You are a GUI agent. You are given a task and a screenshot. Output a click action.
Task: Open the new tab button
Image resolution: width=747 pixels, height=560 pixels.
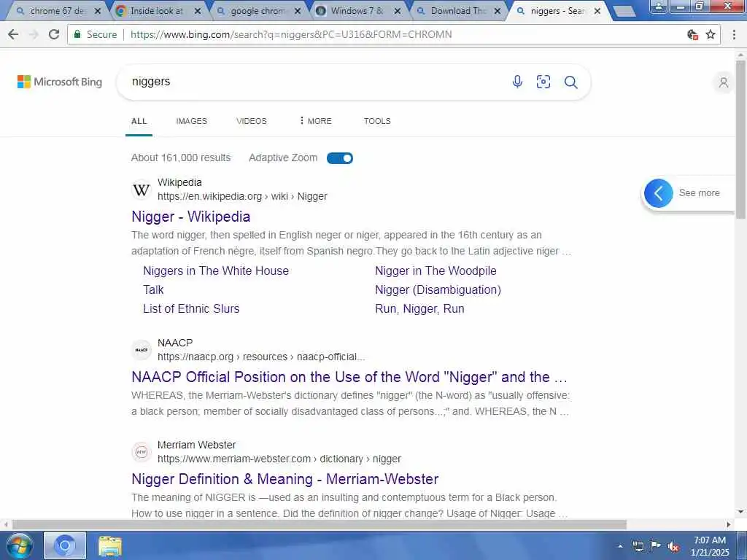click(624, 12)
